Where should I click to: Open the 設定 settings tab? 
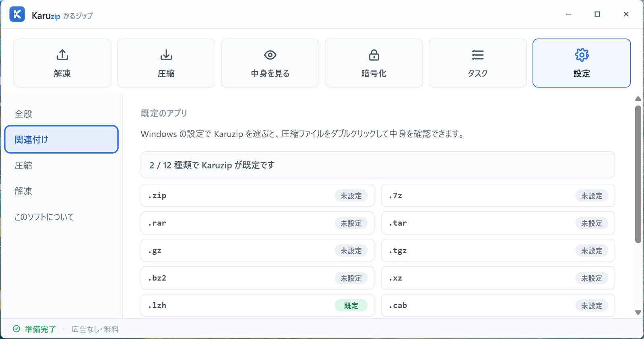coord(582,63)
